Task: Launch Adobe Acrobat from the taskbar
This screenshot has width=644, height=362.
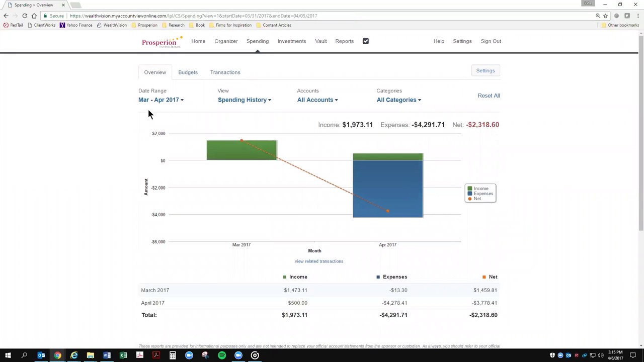Action: (x=156, y=355)
